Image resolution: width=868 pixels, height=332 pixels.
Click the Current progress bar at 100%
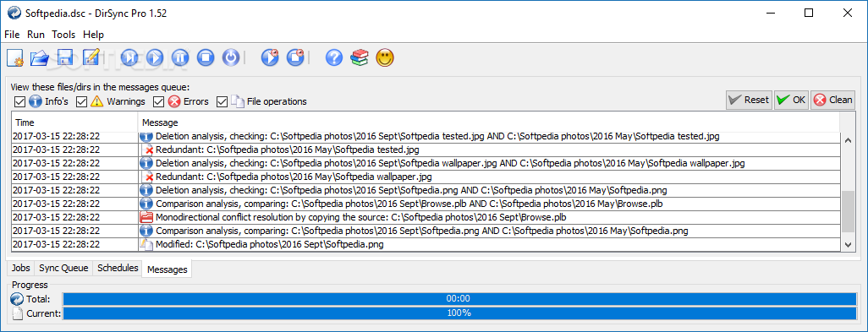(459, 313)
